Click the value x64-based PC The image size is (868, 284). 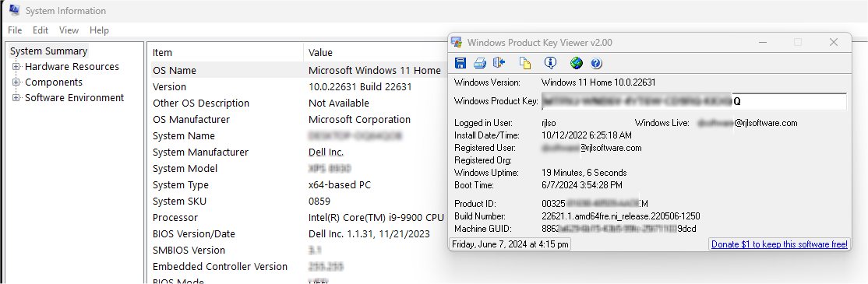click(340, 185)
